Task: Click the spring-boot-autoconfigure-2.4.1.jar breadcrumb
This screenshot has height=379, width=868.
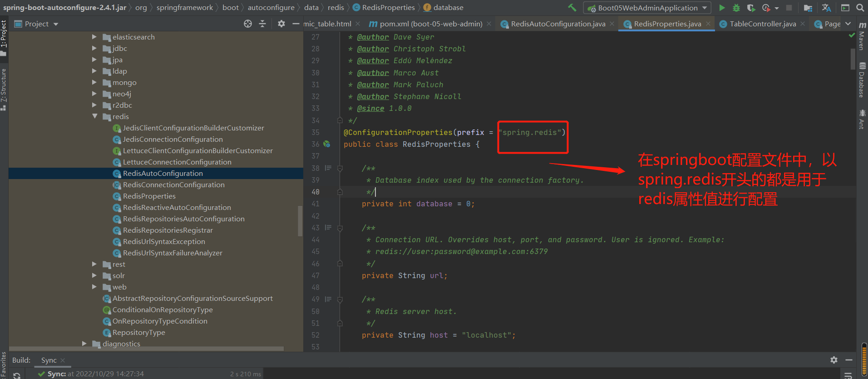Action: 64,7
